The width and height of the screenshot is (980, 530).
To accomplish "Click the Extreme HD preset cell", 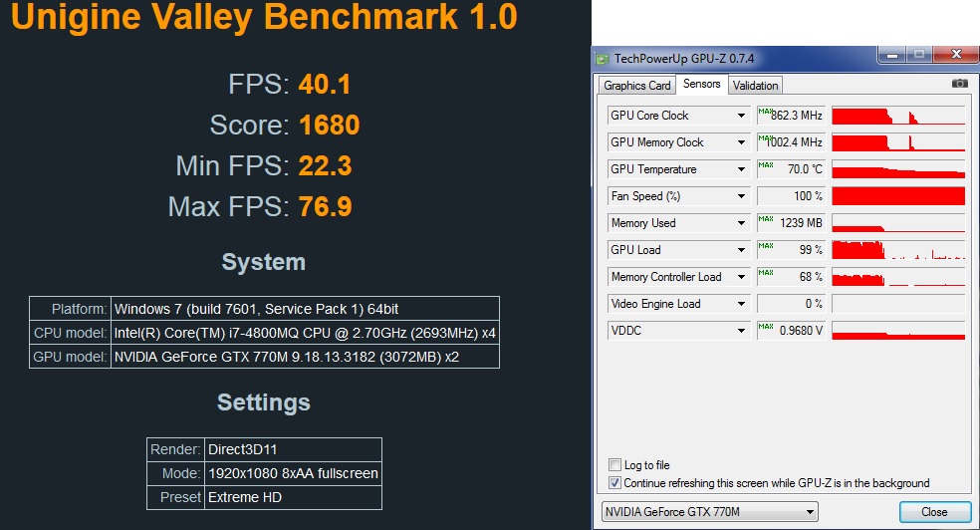I will tap(293, 497).
